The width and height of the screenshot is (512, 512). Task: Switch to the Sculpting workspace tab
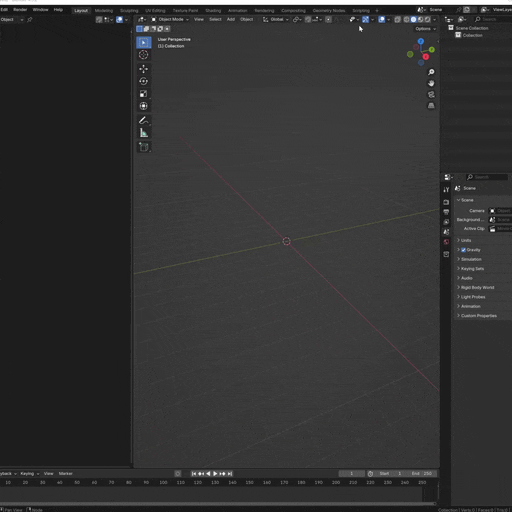coord(129,11)
